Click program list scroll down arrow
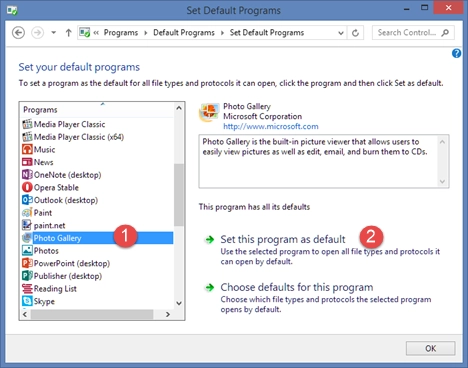 (179, 303)
